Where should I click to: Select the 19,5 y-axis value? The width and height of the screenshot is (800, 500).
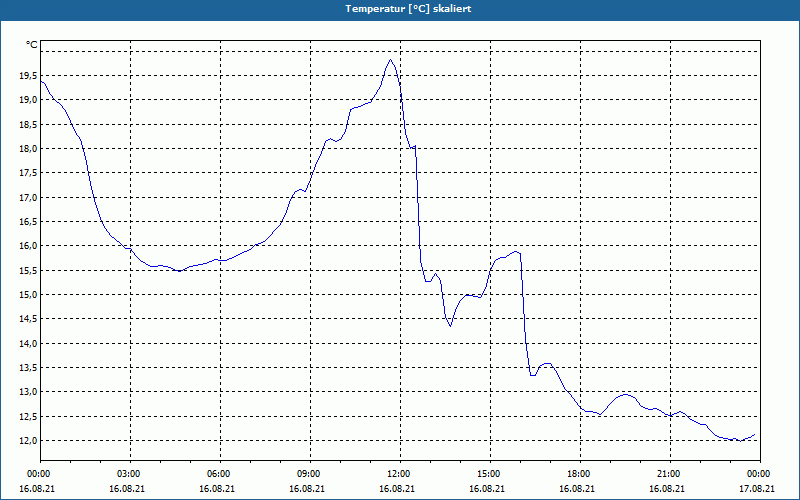click(x=28, y=76)
